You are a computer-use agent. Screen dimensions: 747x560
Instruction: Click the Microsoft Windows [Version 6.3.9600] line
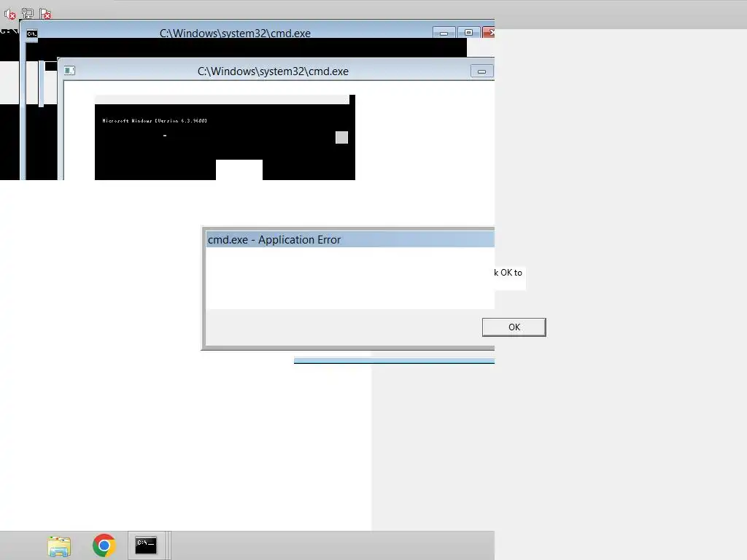click(155, 121)
